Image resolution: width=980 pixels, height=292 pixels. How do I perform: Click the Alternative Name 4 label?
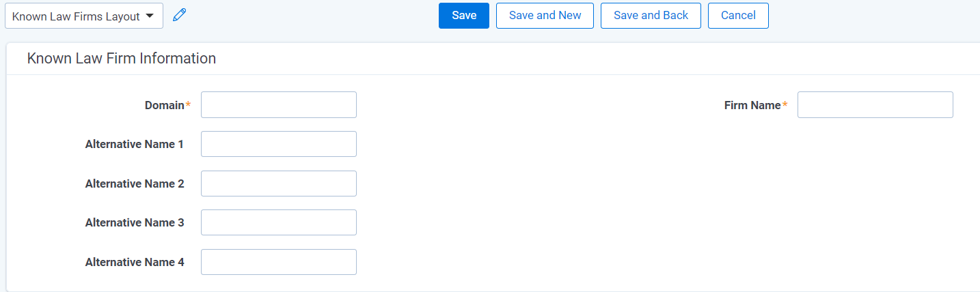(135, 262)
